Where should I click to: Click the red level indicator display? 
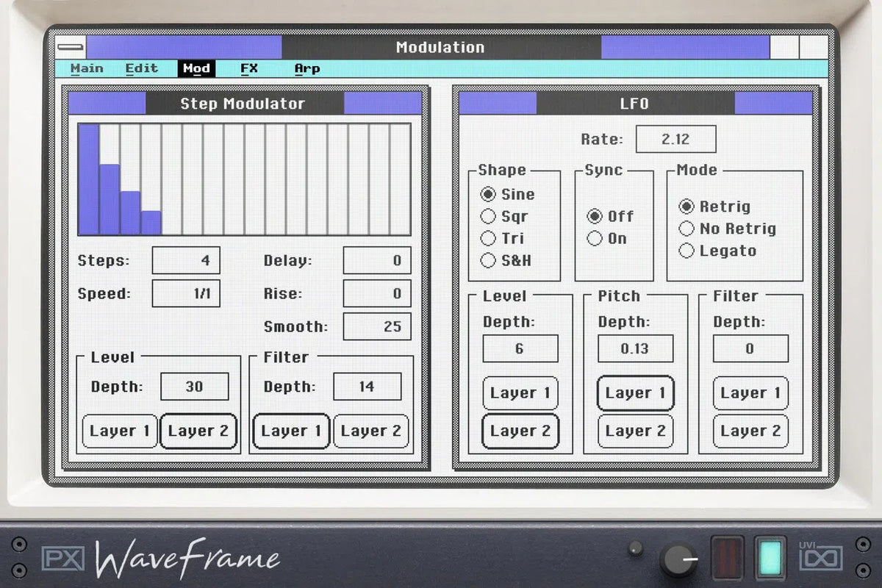[x=728, y=559]
